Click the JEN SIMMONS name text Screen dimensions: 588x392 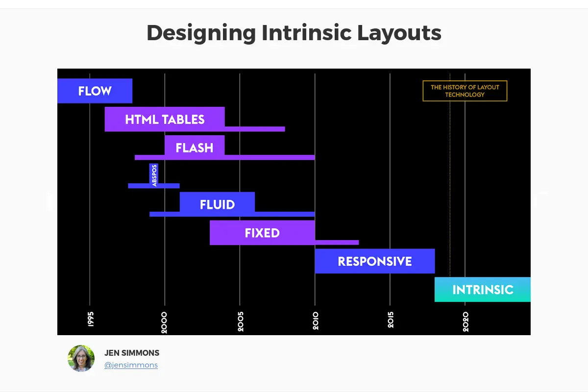point(132,353)
